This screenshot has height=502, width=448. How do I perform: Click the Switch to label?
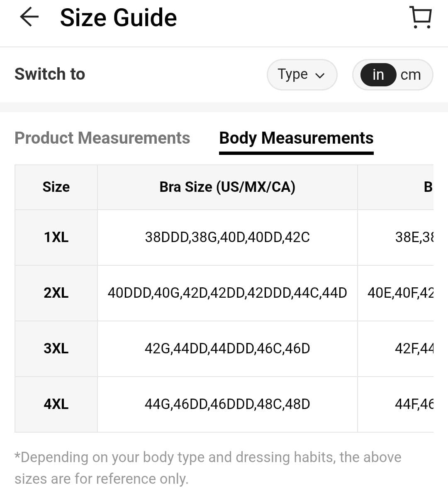tap(50, 74)
